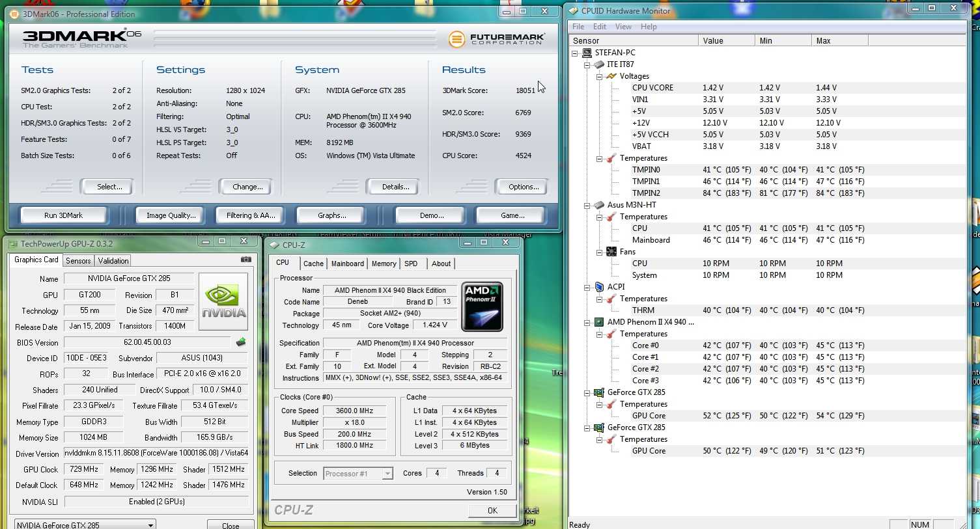Collapse the Asus M3N-HT node

(587, 205)
